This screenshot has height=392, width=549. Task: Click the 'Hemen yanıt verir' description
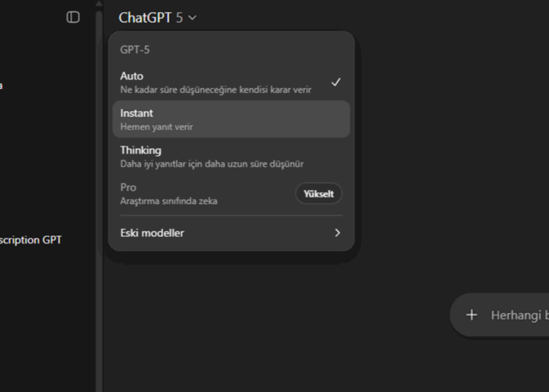point(157,127)
